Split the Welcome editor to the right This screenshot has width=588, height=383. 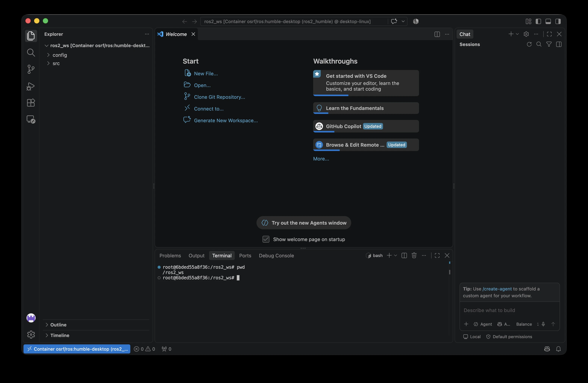point(437,34)
